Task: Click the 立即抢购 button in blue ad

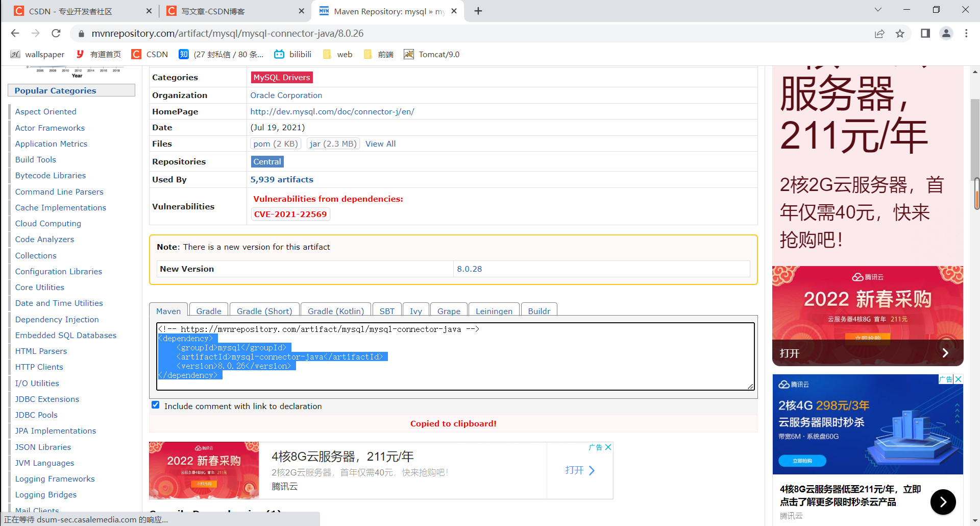Action: 803,461
